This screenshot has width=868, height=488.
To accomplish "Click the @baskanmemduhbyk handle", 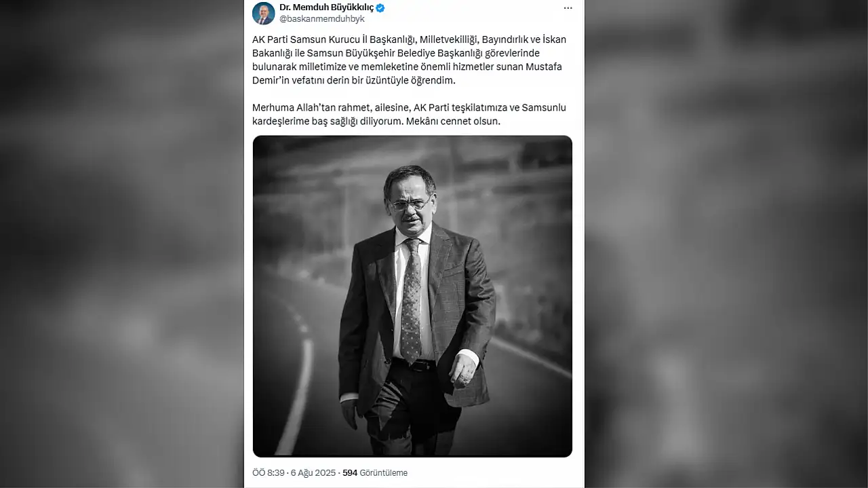I will pyautogui.click(x=322, y=19).
